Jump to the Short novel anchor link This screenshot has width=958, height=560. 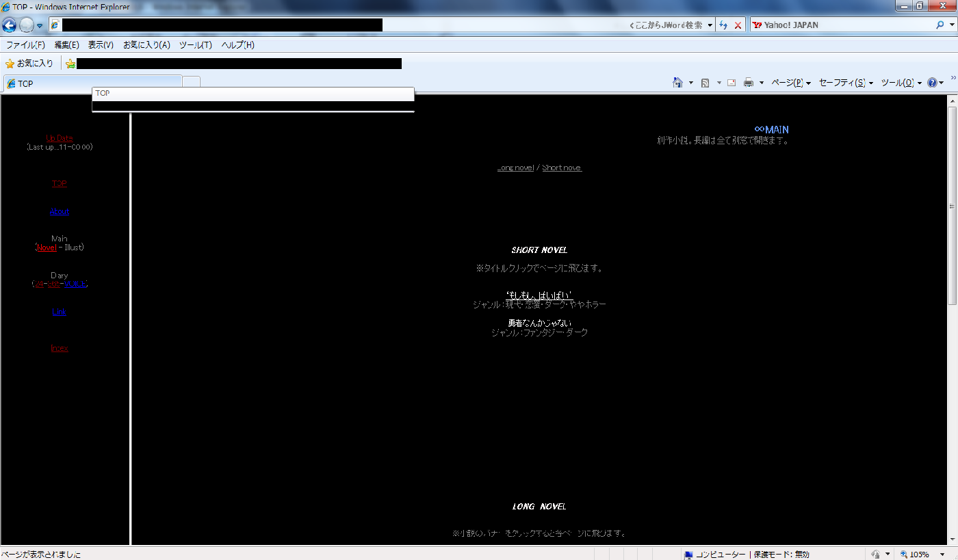coord(562,168)
